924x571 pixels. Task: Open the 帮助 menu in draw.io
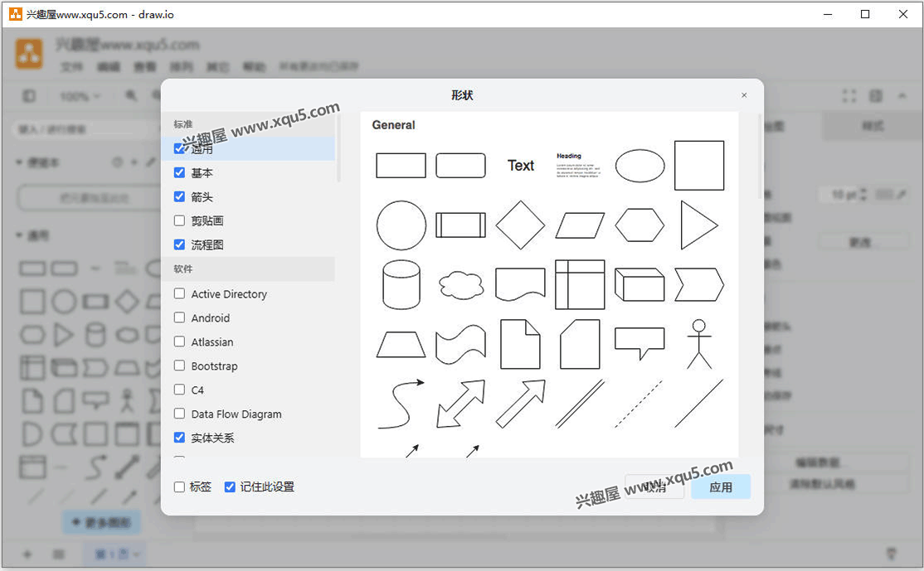click(x=254, y=66)
